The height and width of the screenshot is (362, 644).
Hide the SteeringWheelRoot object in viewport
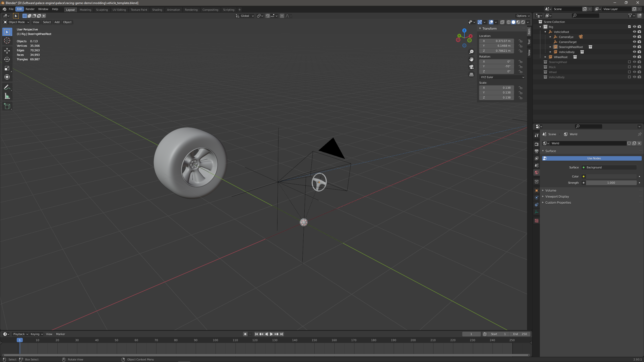[x=634, y=47]
